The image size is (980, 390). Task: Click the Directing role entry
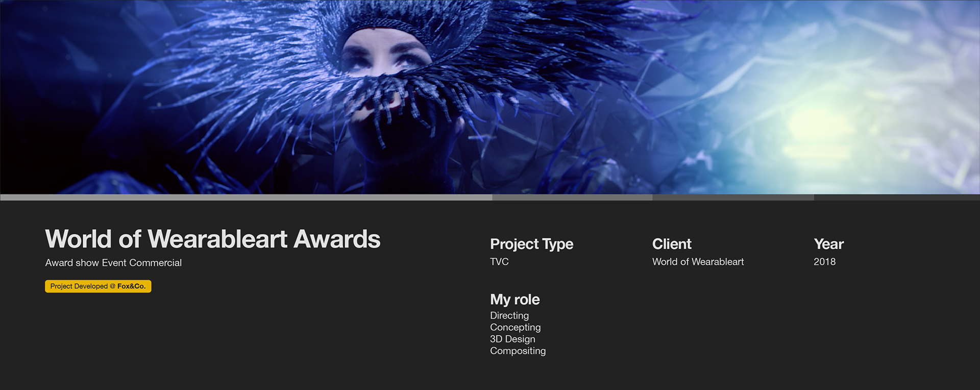(x=509, y=315)
